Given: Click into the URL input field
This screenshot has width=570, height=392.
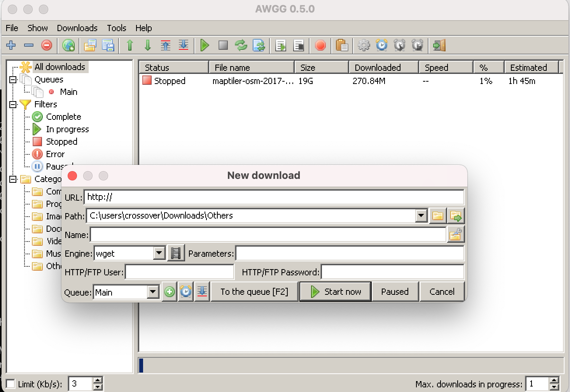Looking at the screenshot, I should (x=274, y=197).
